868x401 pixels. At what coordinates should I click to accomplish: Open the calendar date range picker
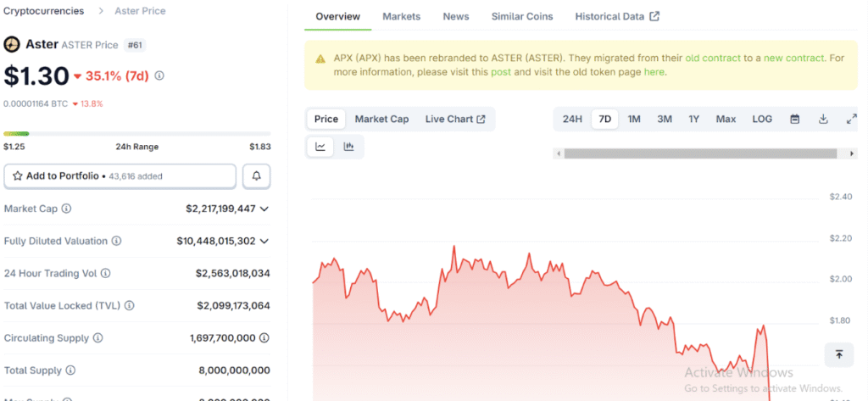tap(795, 120)
